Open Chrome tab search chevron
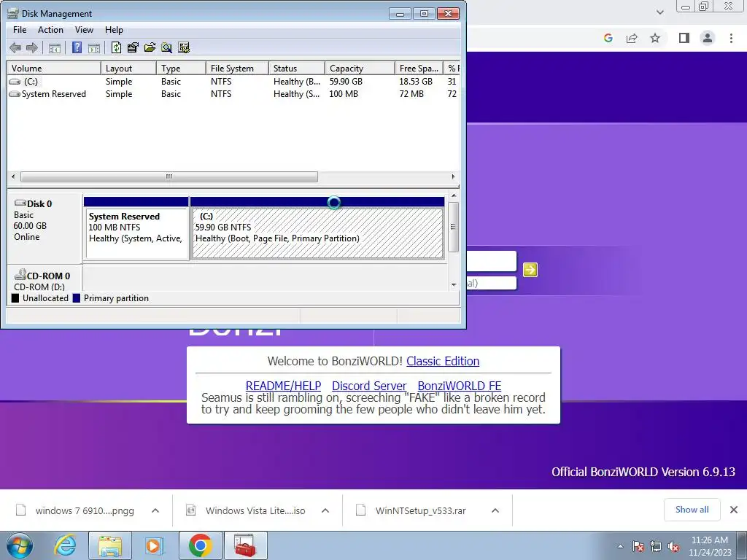Image resolution: width=747 pixels, height=560 pixels. (660, 12)
